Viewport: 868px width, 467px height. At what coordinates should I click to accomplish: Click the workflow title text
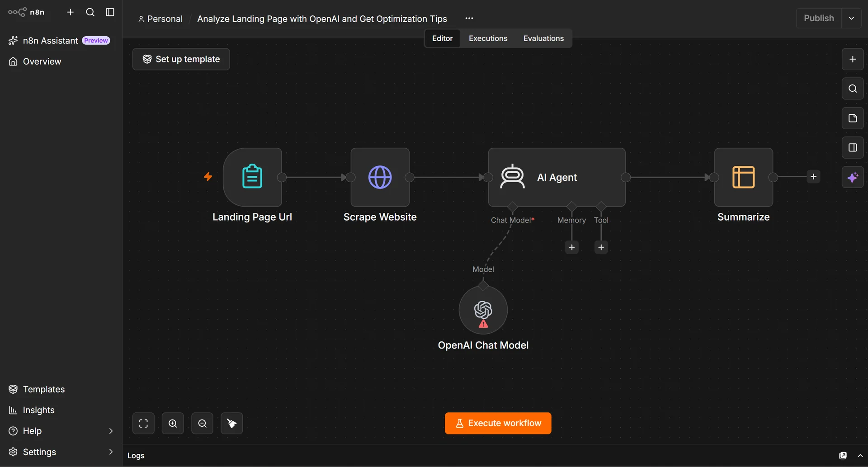pos(322,19)
